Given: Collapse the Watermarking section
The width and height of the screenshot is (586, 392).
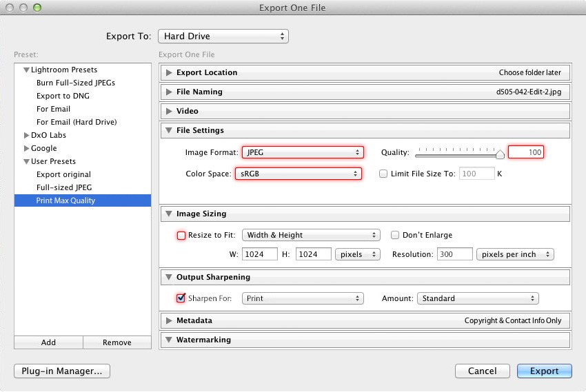Looking at the screenshot, I should 169,340.
